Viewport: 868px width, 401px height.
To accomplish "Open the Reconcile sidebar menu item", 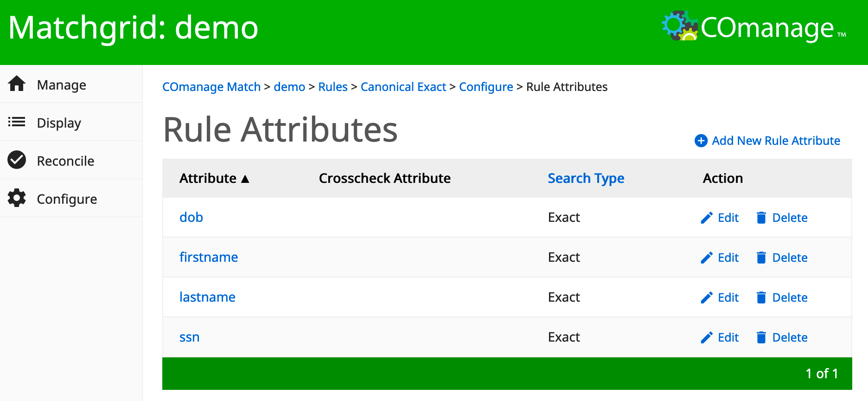I will point(71,160).
